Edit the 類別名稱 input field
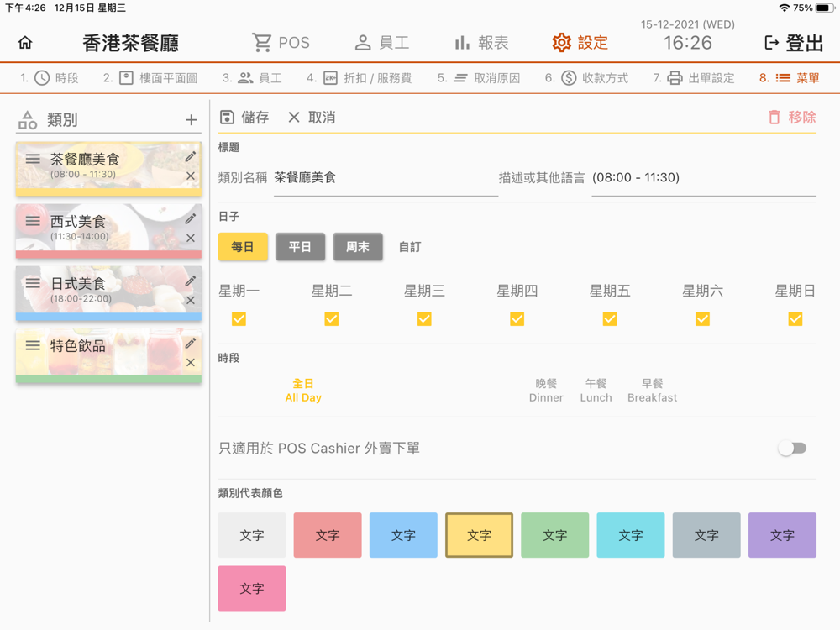The image size is (840, 630). (386, 178)
